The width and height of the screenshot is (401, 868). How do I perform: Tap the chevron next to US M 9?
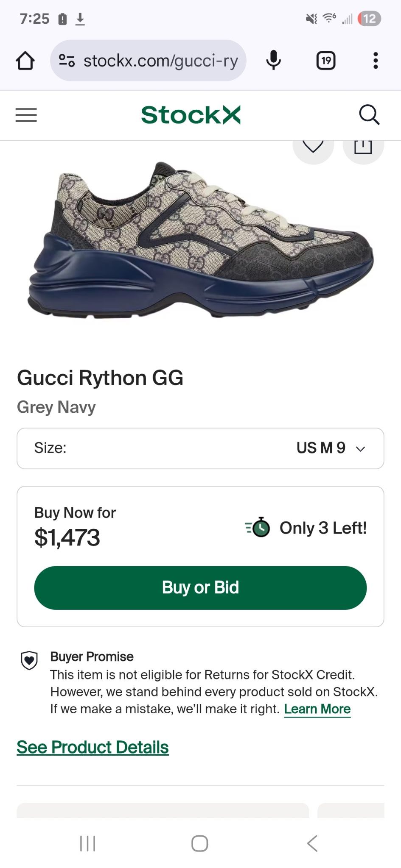click(361, 449)
